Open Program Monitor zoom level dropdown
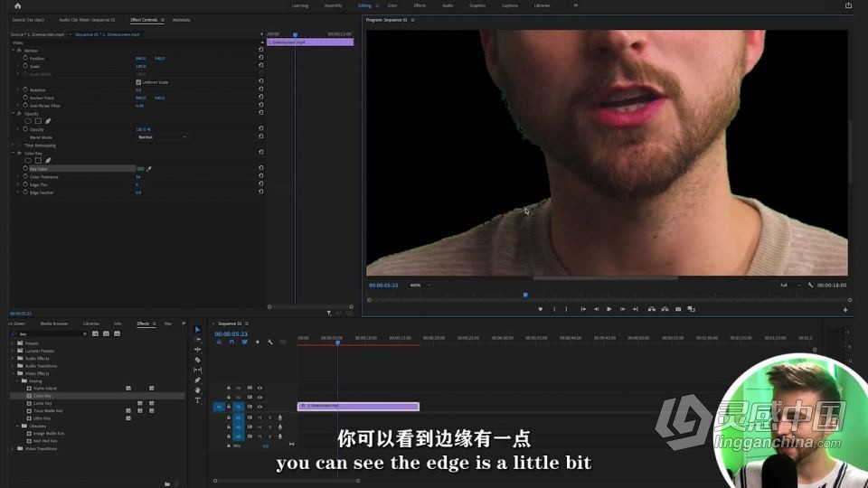 pos(420,285)
